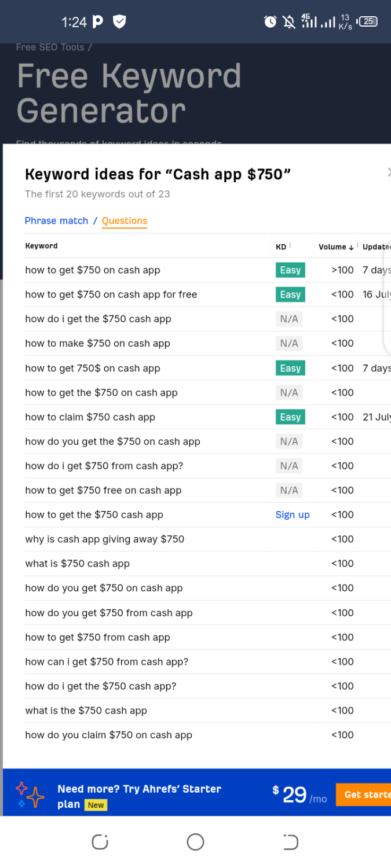Tap the shield icon in status bar
The height and width of the screenshot is (868, 391).
(x=119, y=22)
